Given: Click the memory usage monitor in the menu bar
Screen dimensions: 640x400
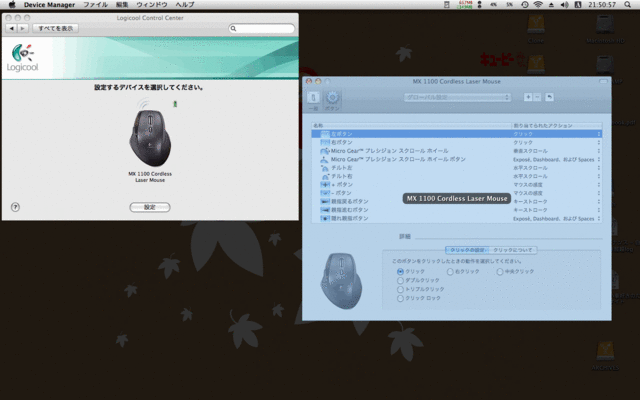Looking at the screenshot, I should [465, 4].
